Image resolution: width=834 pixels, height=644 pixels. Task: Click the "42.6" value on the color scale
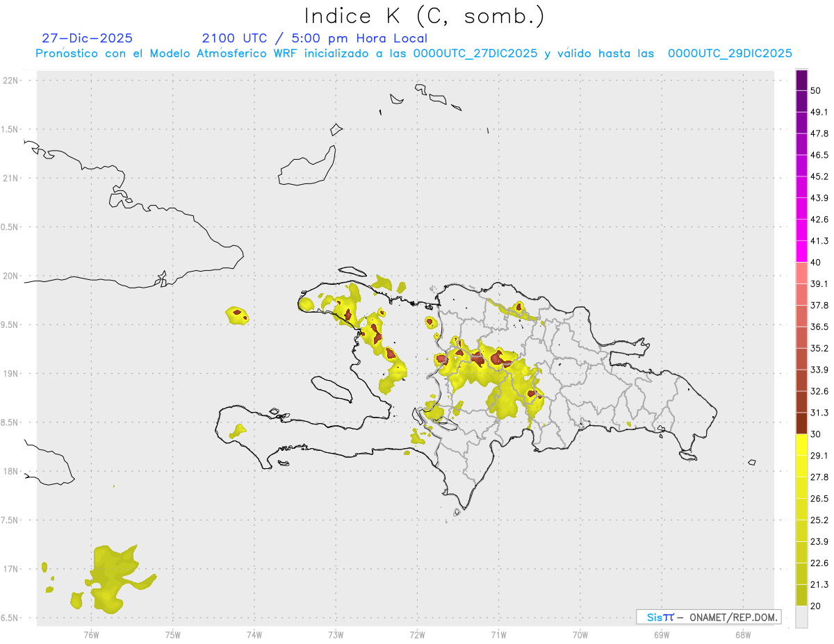coord(819,220)
